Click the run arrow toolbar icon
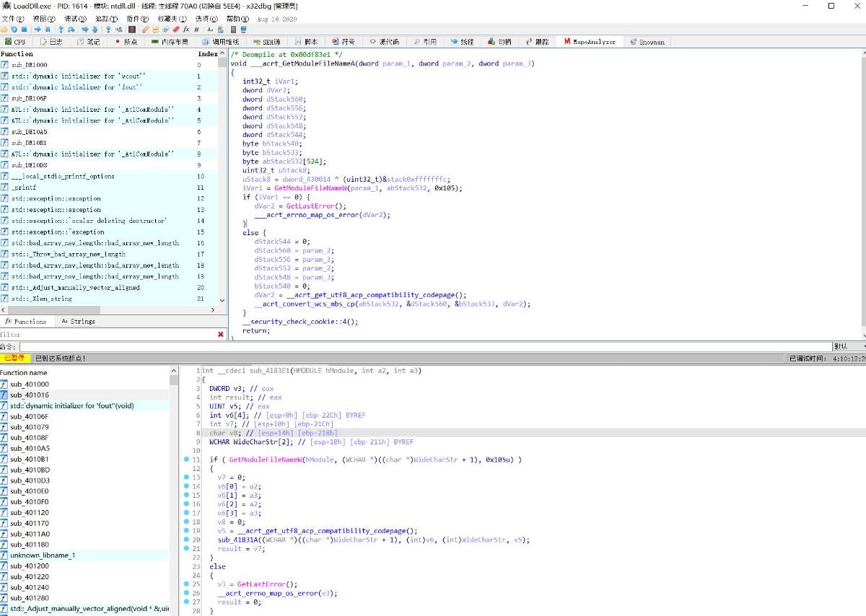 coord(38,30)
